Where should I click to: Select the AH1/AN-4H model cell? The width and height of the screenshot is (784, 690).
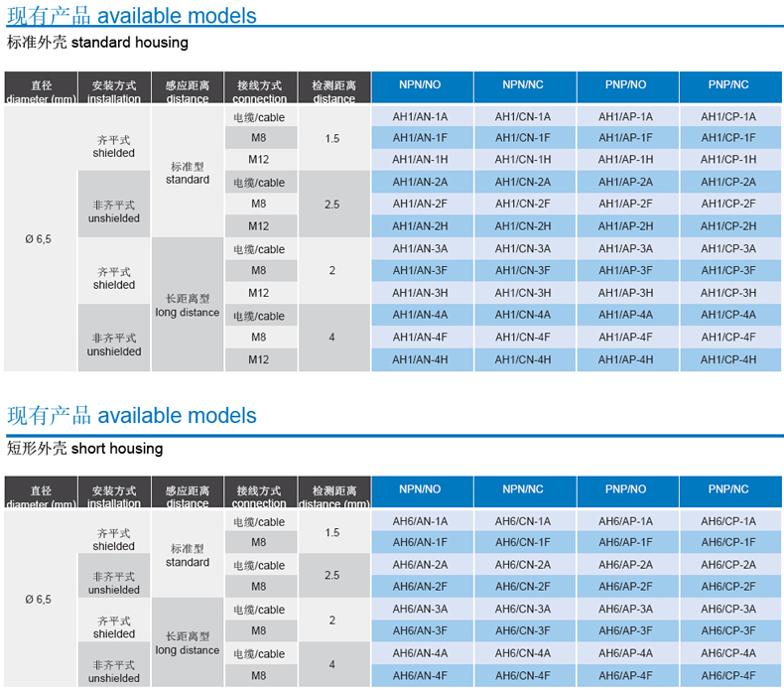[x=420, y=359]
